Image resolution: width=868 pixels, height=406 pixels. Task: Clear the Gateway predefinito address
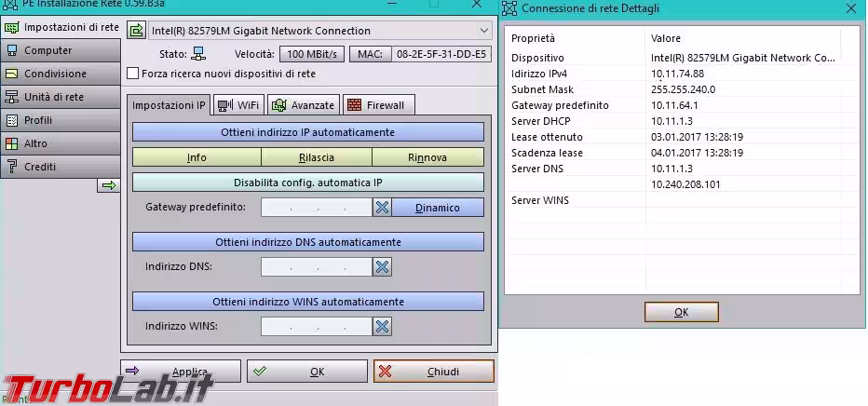(382, 207)
